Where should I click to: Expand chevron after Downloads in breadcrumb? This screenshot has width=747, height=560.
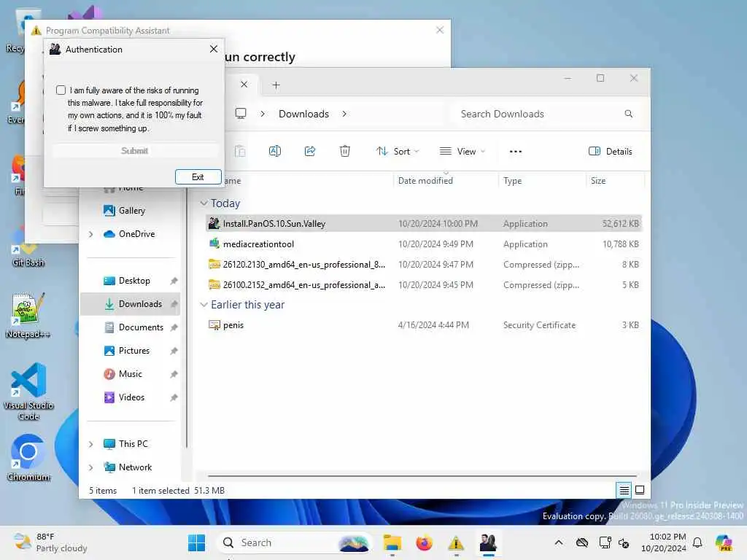(x=344, y=114)
